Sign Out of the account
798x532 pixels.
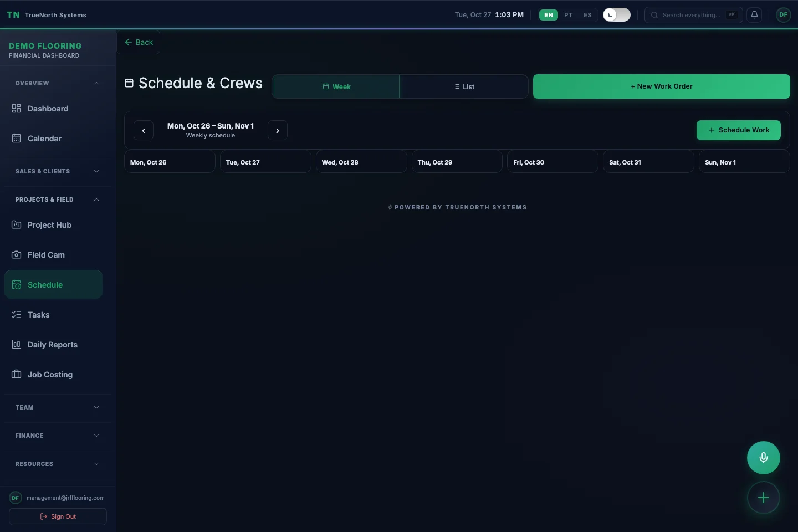click(x=58, y=516)
